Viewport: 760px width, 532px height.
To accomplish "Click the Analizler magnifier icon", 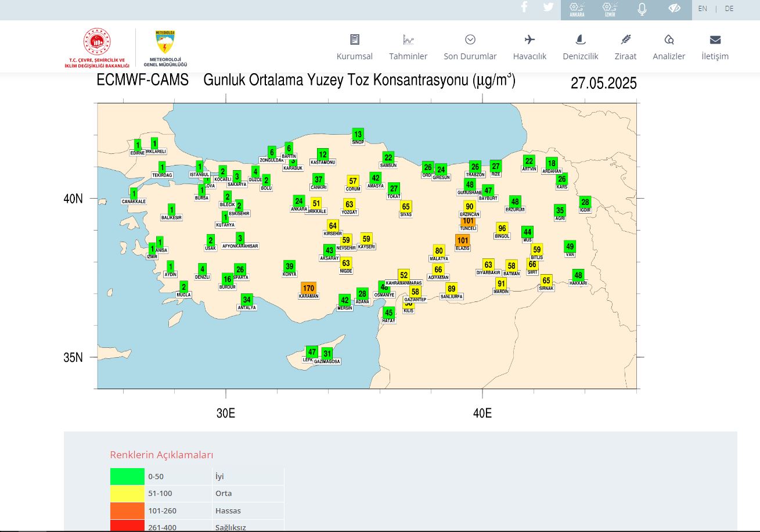I will pyautogui.click(x=669, y=39).
